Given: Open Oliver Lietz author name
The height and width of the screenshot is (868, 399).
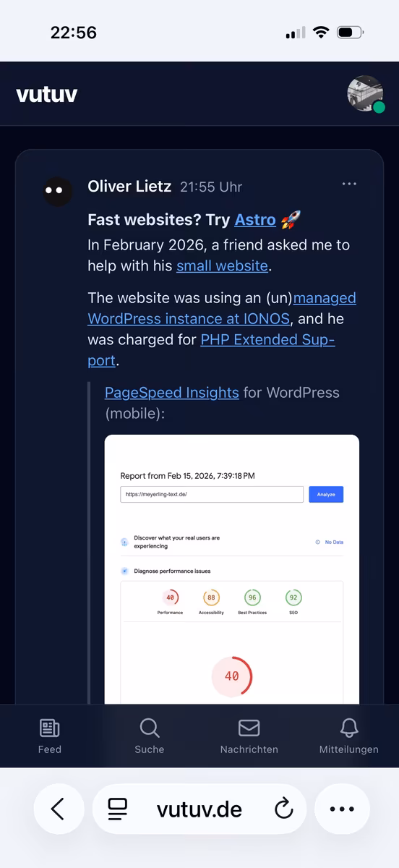Looking at the screenshot, I should coord(129,187).
